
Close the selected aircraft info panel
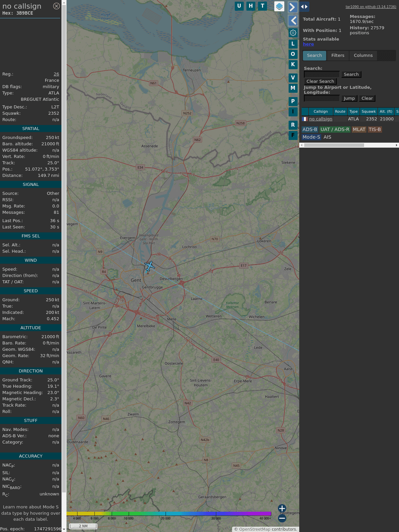point(57,6)
